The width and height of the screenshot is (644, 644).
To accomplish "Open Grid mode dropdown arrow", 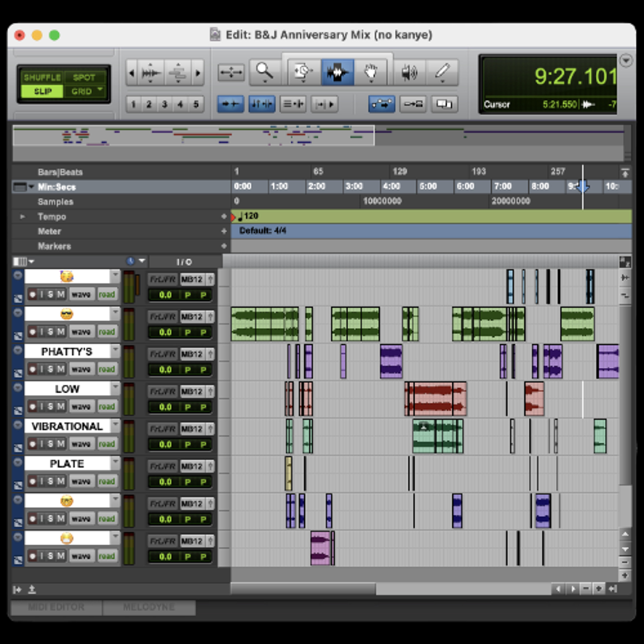I will 100,89.
